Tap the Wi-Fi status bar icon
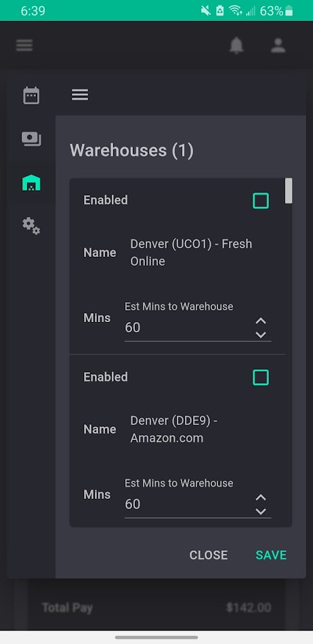 tap(236, 11)
